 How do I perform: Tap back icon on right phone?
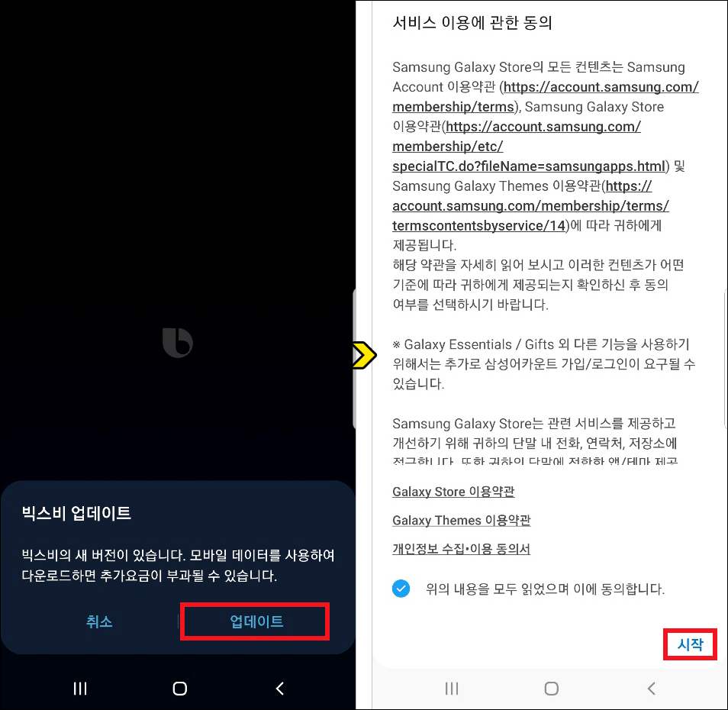pos(651,688)
